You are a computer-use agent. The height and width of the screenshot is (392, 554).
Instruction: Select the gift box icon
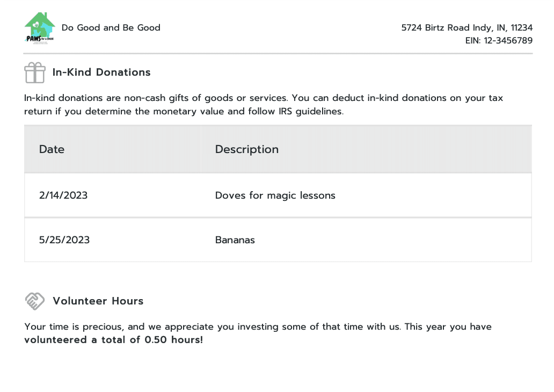(34, 72)
